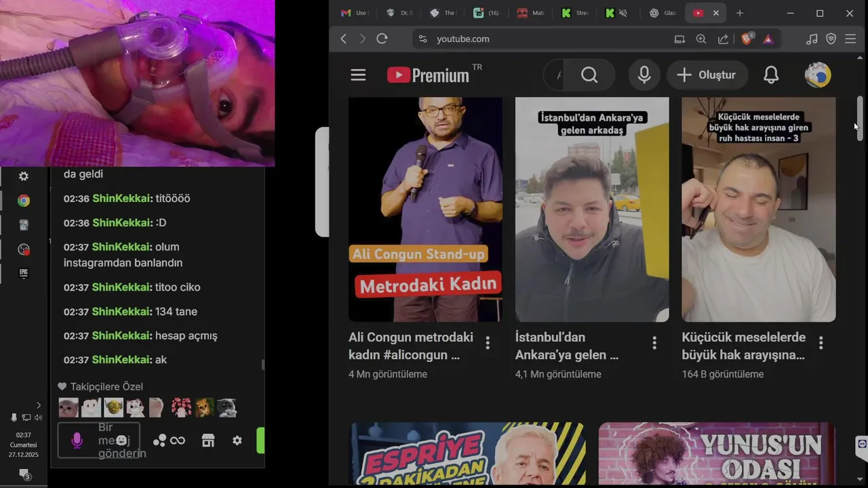Open the Yunus'un Odası video thumbnail

[x=717, y=453]
